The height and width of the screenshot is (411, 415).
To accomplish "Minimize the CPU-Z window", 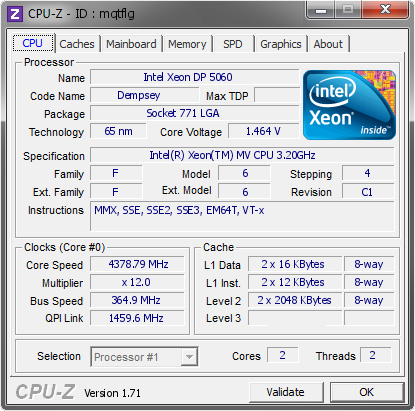I will point(321,10).
